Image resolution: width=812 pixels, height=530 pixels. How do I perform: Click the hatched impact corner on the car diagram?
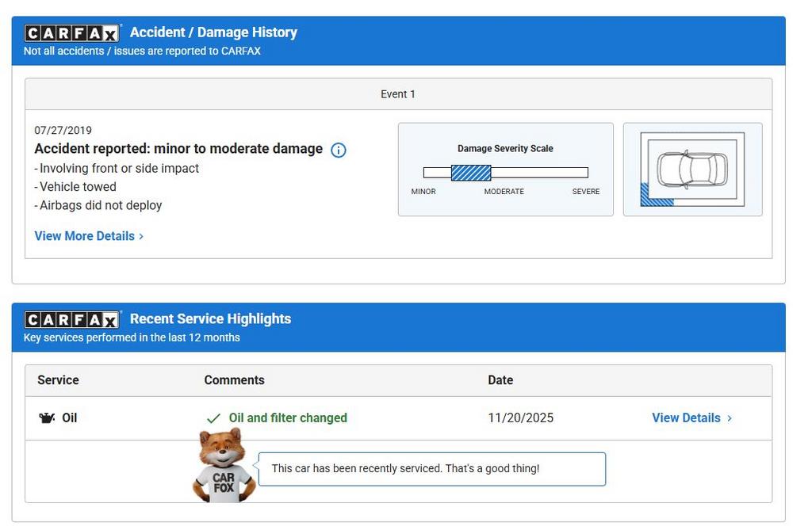pos(656,196)
